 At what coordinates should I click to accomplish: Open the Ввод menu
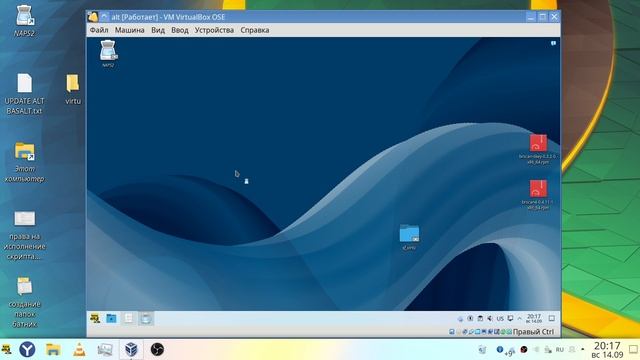pyautogui.click(x=180, y=30)
